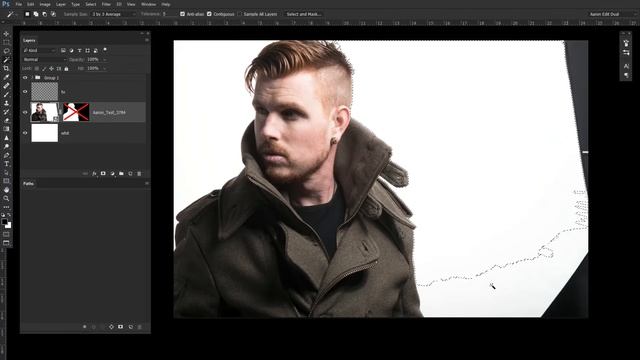This screenshot has width=640, height=360.
Task: Select the Crop tool
Action: tap(6, 68)
